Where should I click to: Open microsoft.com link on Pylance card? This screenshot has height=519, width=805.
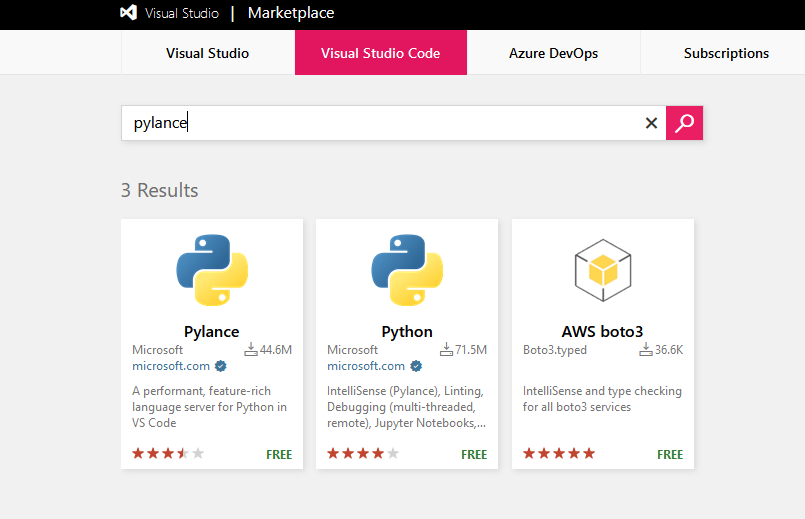(171, 366)
